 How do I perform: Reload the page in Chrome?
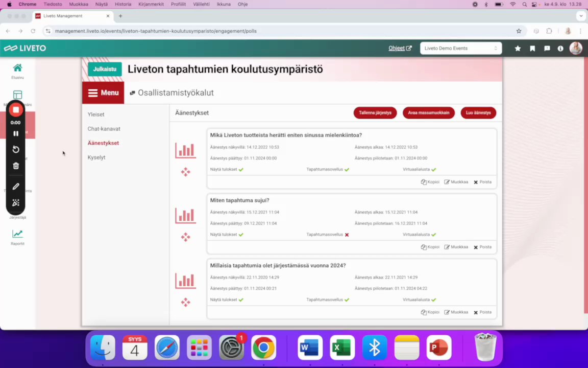33,31
